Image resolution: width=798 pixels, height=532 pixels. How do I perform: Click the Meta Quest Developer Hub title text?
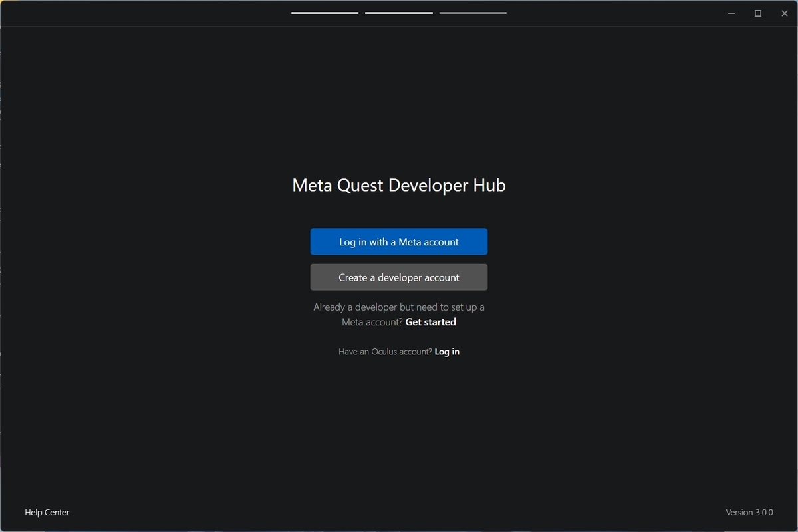point(398,186)
